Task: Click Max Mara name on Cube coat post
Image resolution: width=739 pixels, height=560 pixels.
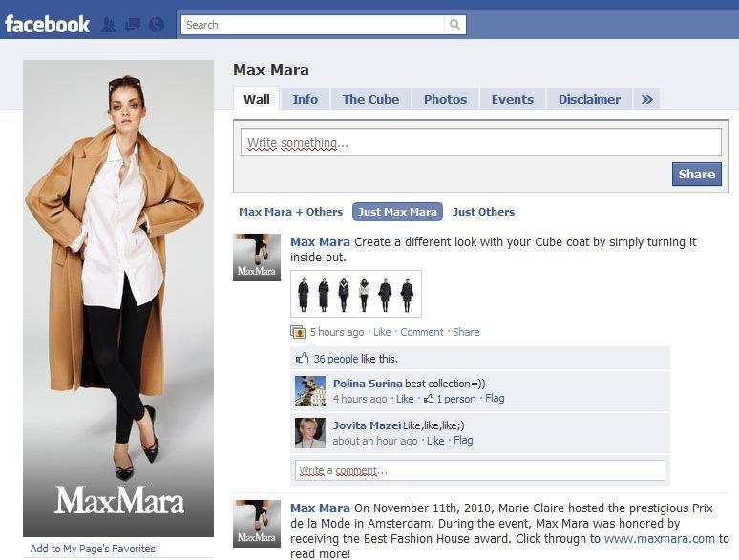Action: [x=320, y=242]
